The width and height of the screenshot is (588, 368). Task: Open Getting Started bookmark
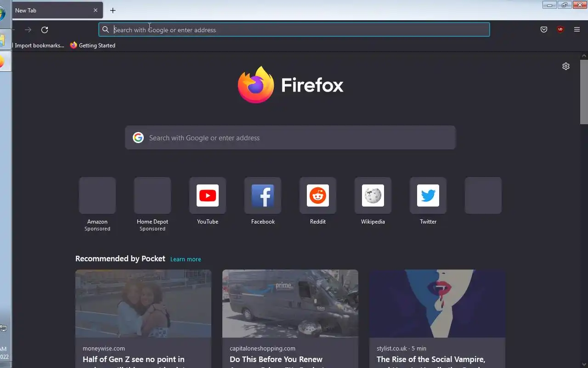coord(93,46)
